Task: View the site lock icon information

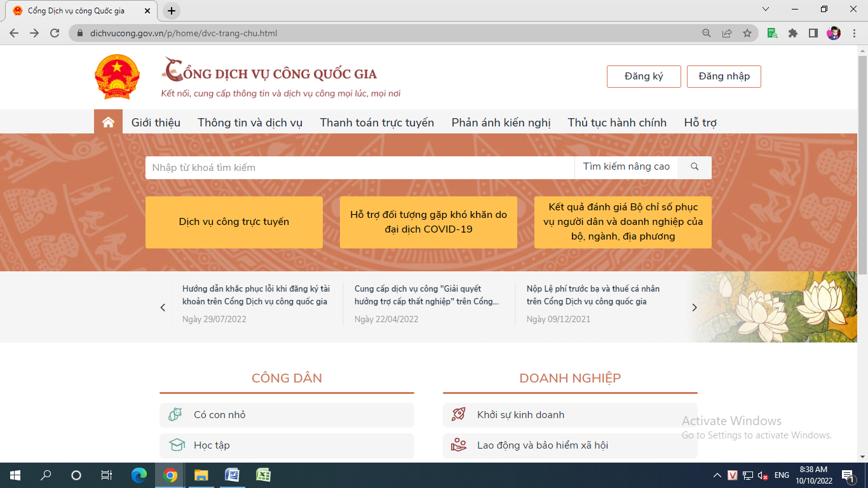Action: 80,33
